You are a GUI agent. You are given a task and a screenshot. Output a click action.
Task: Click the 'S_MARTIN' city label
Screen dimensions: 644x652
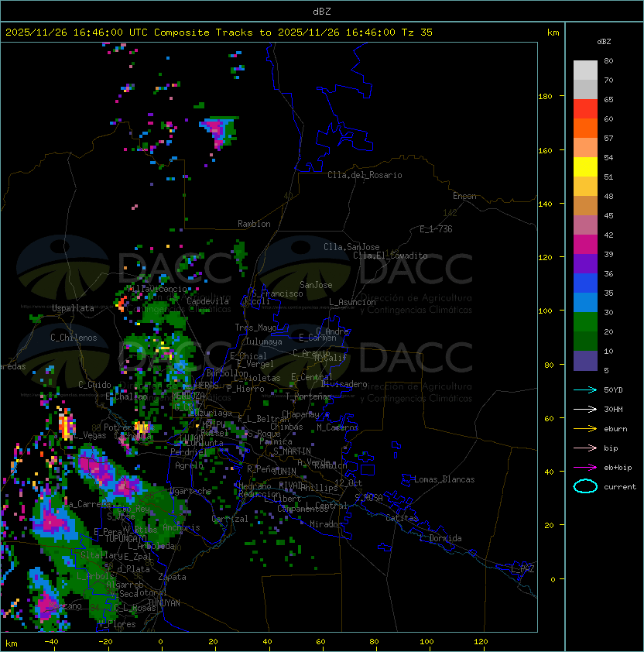[292, 451]
